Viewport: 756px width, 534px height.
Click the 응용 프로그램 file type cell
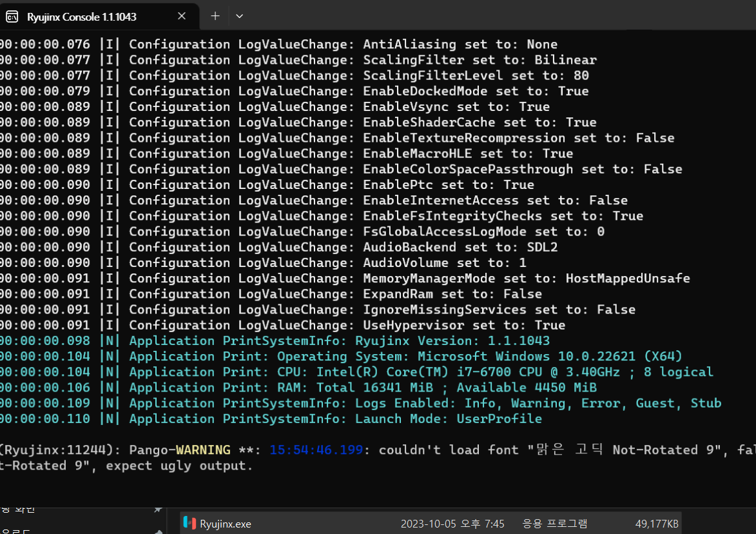[x=554, y=524]
